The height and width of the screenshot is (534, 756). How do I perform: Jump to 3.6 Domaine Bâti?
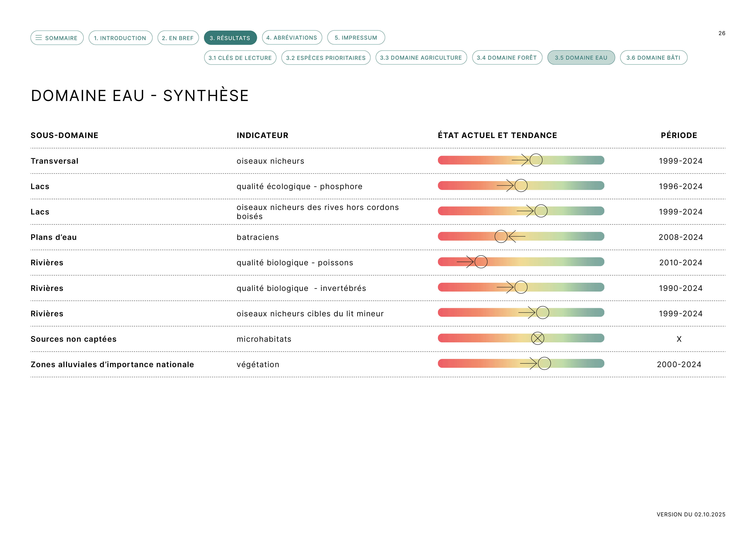[653, 57]
